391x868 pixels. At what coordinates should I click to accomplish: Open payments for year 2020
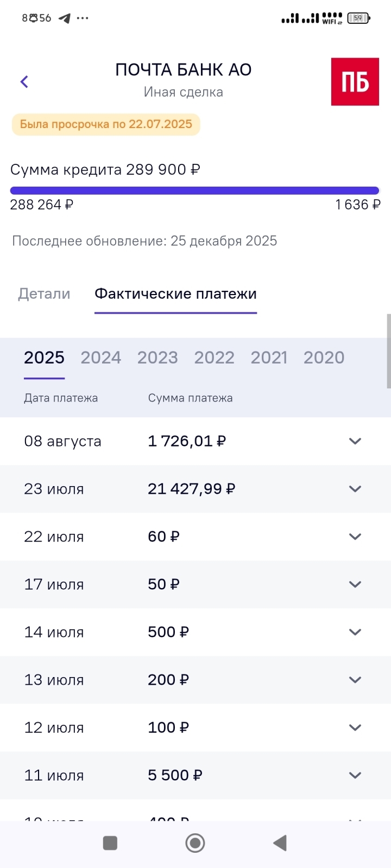tap(324, 358)
